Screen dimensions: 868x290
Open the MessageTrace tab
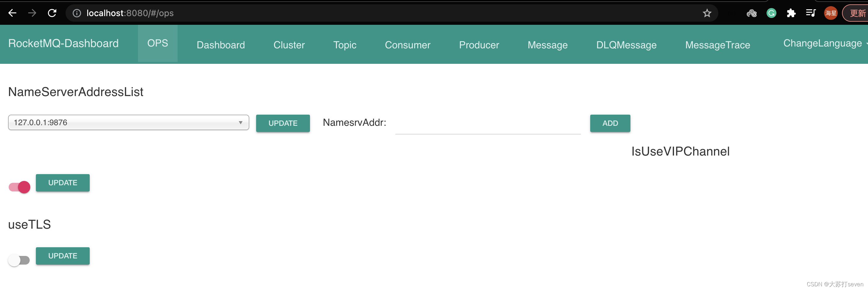(717, 45)
